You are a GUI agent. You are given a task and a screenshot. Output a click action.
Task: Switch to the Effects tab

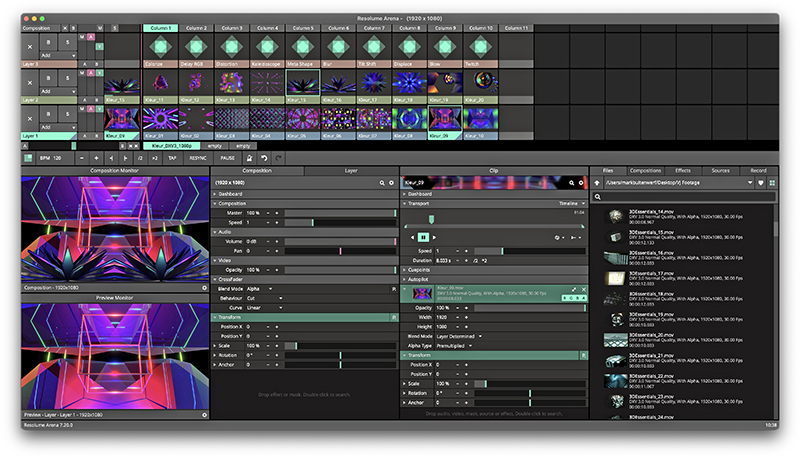(x=682, y=171)
